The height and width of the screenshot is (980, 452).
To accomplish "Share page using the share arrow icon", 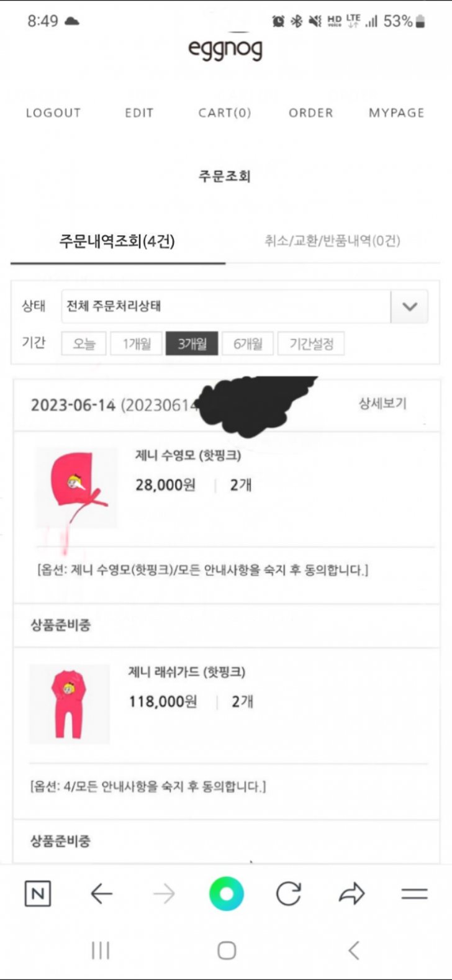I will (351, 894).
